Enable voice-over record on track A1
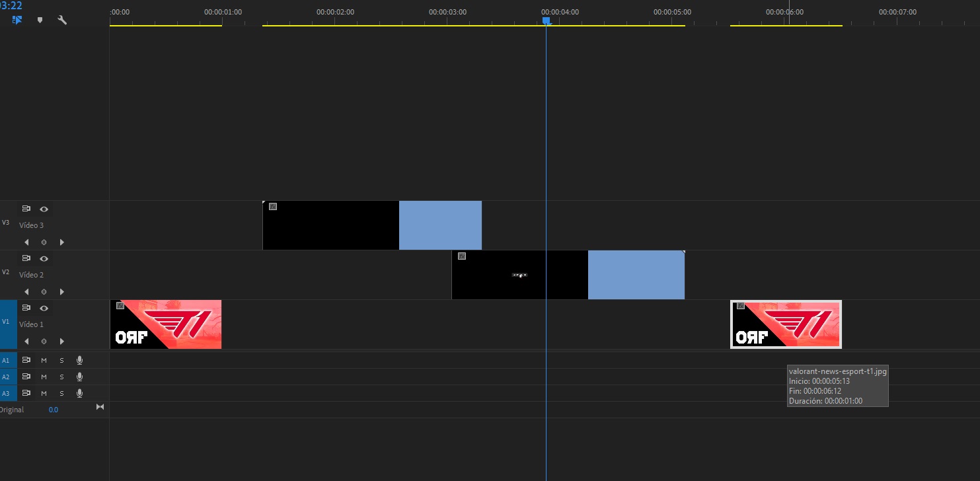Image resolution: width=980 pixels, height=481 pixels. click(x=79, y=359)
